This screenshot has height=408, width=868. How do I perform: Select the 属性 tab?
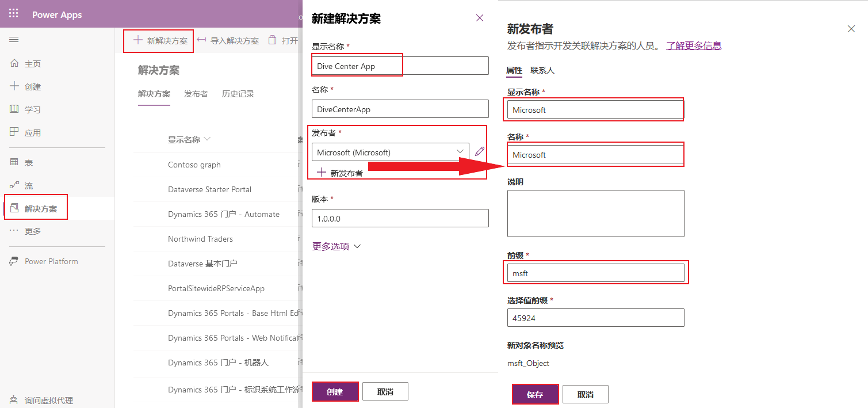pos(514,70)
